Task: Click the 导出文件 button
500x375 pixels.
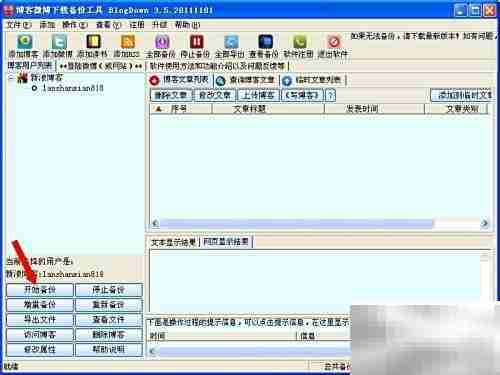Action: click(x=40, y=320)
